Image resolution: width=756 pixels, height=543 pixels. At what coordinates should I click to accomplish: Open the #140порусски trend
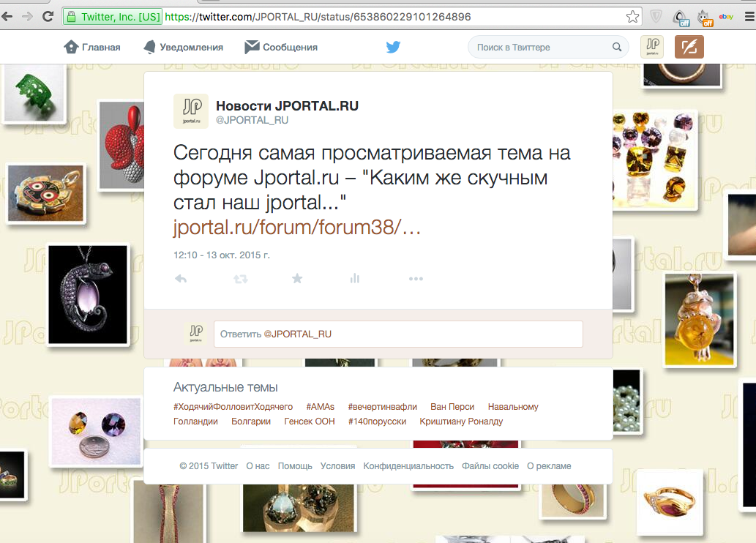click(377, 421)
